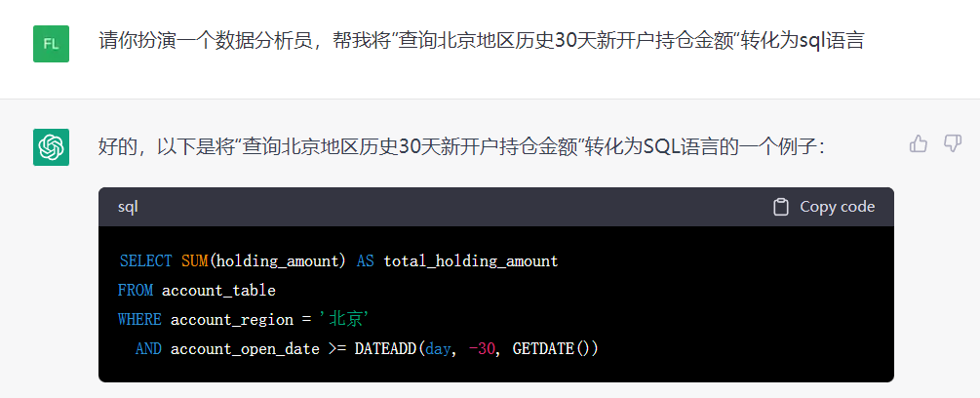The height and width of the screenshot is (398, 980).
Task: Click the WHERE keyword in the code
Action: [x=139, y=320]
